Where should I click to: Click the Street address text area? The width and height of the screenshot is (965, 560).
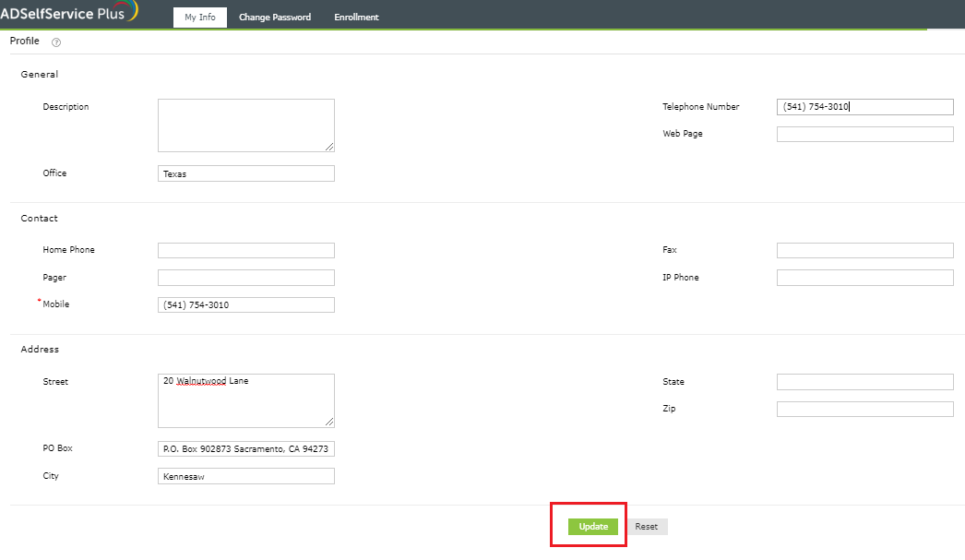coord(245,399)
